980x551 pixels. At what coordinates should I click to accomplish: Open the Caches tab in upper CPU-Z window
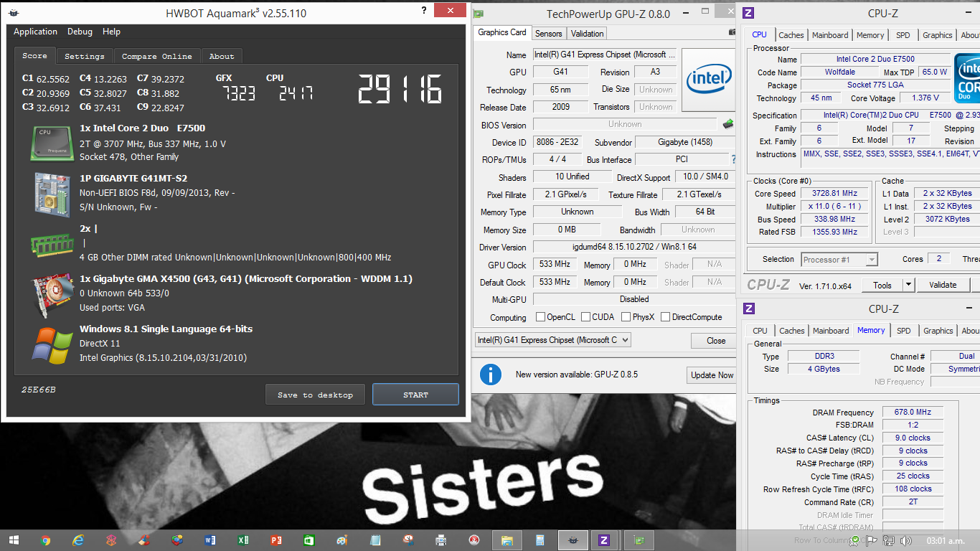coord(791,35)
